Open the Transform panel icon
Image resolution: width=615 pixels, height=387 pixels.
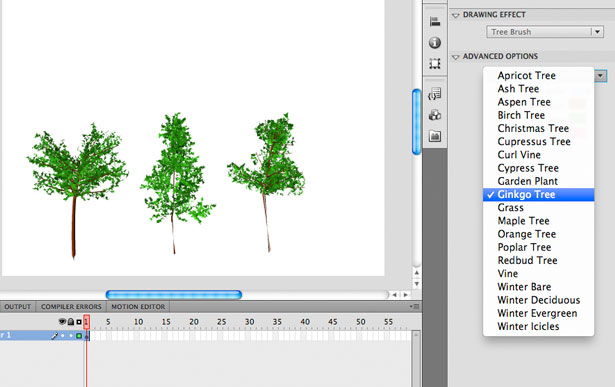point(435,64)
